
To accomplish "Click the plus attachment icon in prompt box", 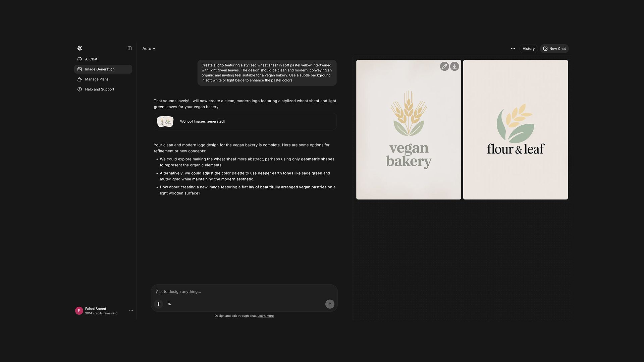I will [159, 304].
